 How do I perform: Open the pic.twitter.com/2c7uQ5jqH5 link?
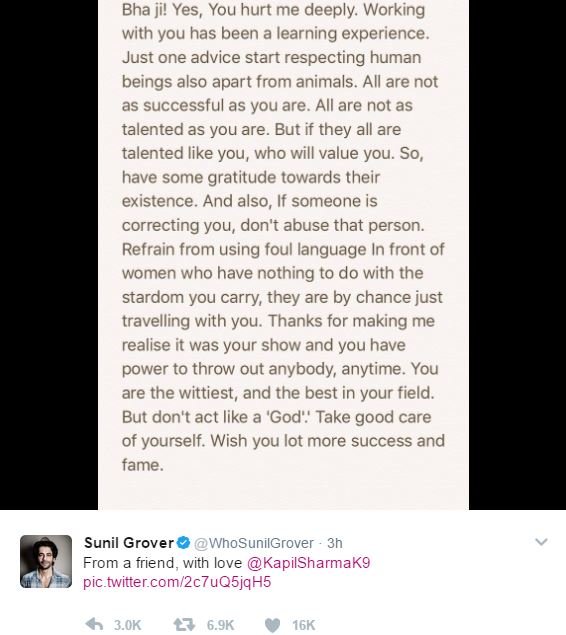click(177, 582)
